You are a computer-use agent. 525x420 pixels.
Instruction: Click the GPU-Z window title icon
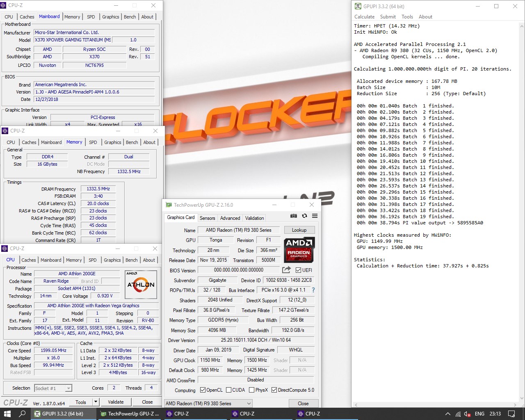[x=169, y=205]
